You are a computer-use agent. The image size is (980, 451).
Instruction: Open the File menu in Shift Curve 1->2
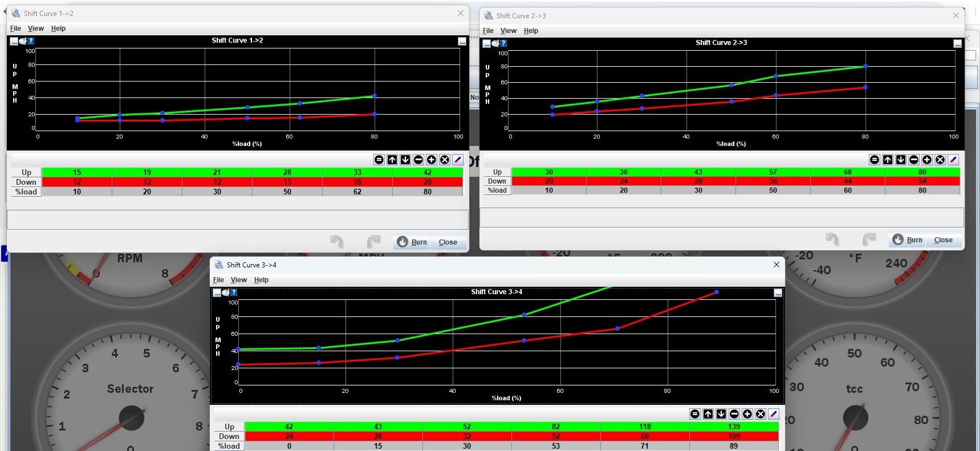[15, 29]
